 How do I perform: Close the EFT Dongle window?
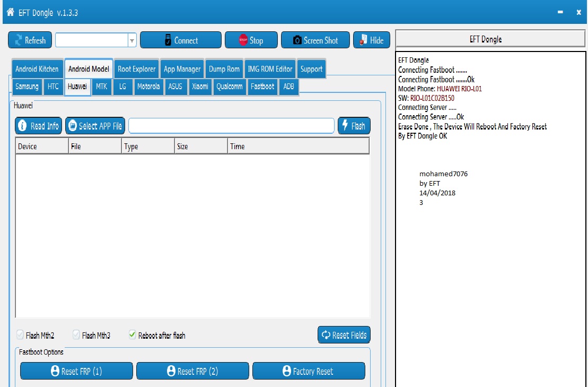[x=578, y=12]
